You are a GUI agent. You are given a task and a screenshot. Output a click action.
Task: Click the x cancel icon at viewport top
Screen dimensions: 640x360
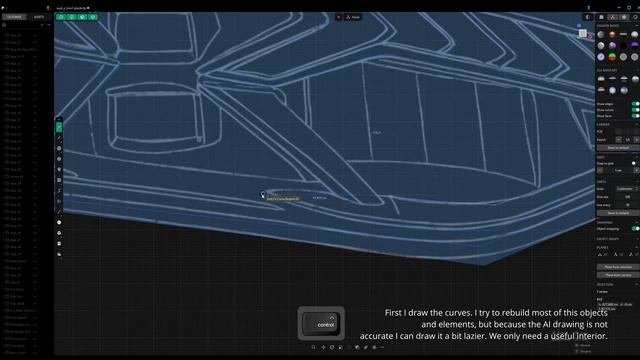(x=338, y=17)
